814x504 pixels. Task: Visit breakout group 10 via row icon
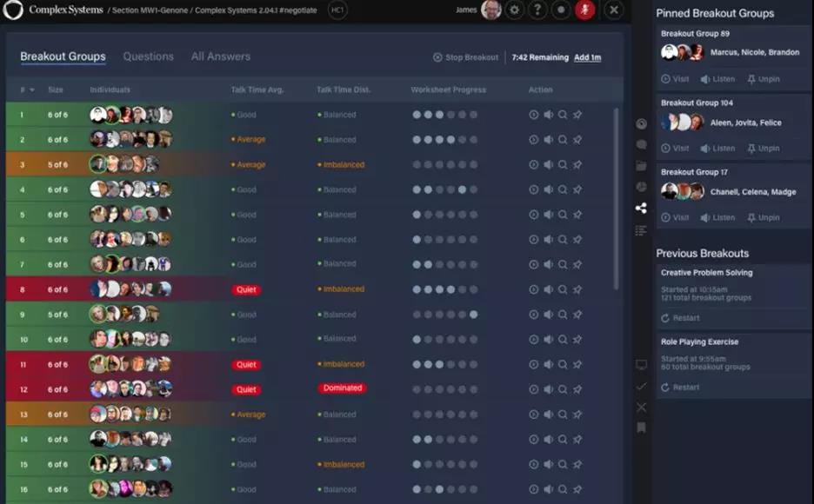(534, 340)
